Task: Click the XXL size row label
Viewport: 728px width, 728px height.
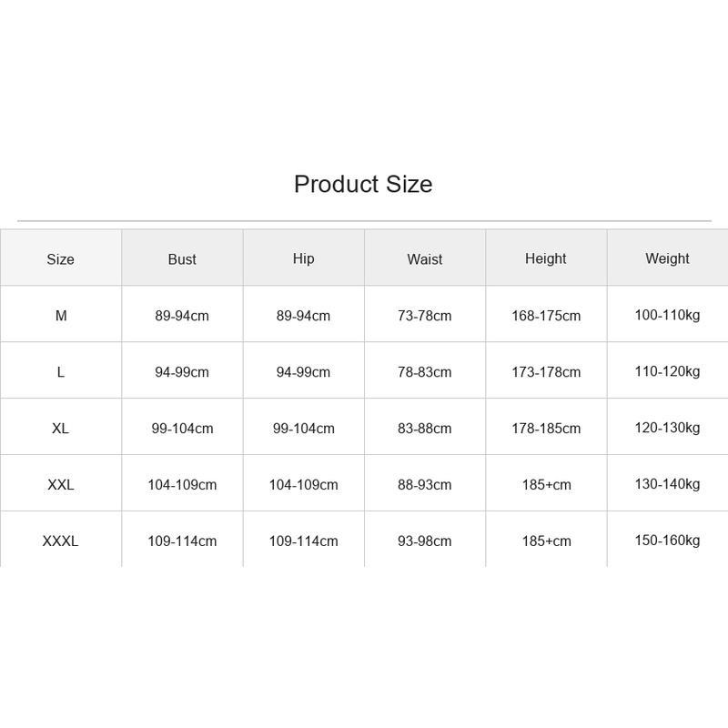Action: 60,484
